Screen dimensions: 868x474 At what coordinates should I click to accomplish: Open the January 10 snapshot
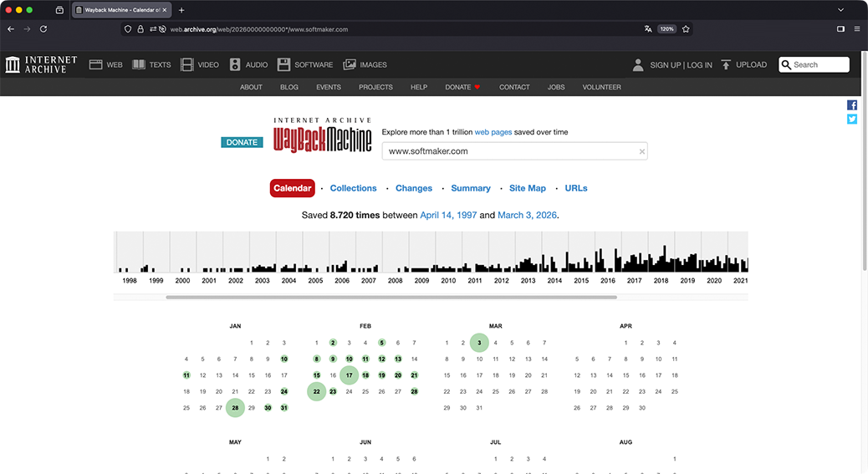pos(284,359)
